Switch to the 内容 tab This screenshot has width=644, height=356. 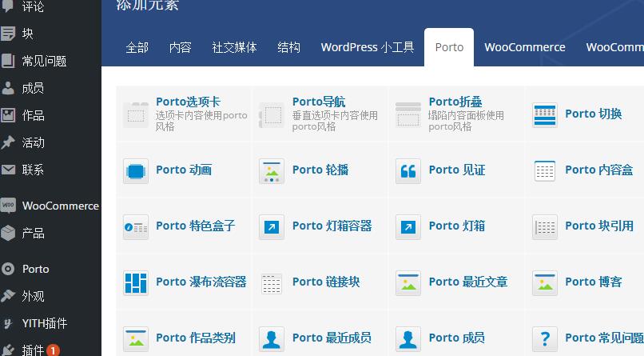(181, 47)
